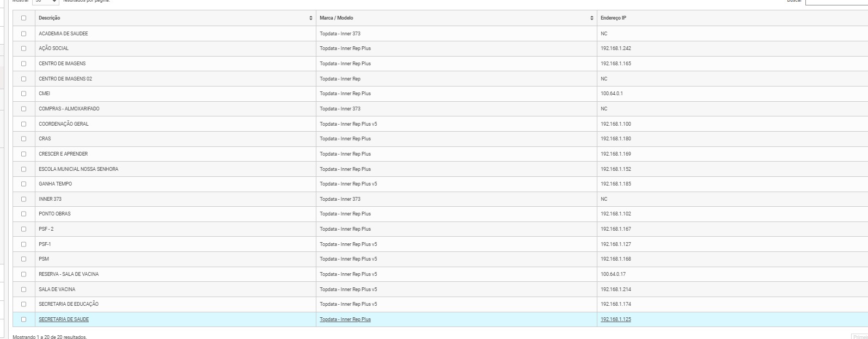
Task: Check the GANHA TEMPO row checkbox
Action: (x=23, y=184)
